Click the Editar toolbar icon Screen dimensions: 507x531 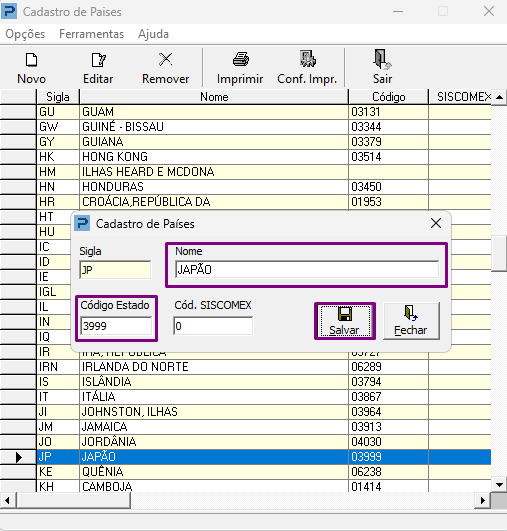98,60
